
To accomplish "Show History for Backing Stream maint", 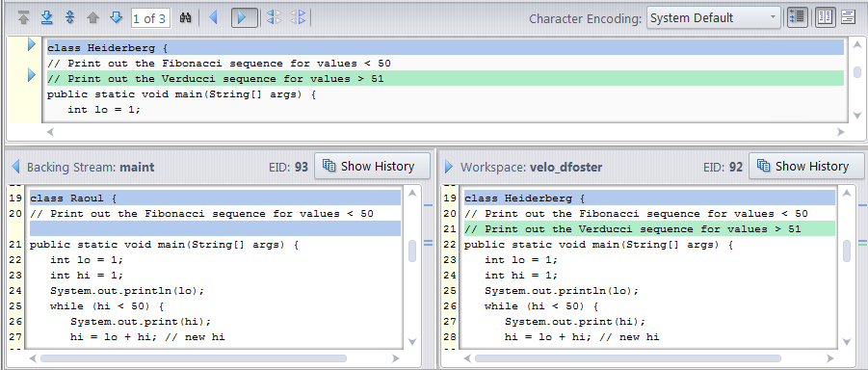I will click(x=372, y=166).
